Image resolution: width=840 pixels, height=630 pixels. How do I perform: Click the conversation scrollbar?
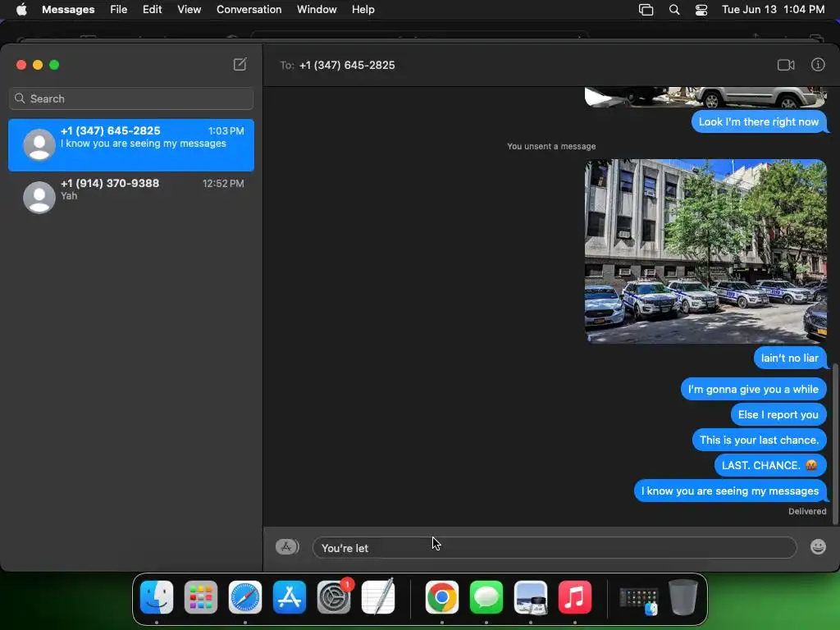835,444
